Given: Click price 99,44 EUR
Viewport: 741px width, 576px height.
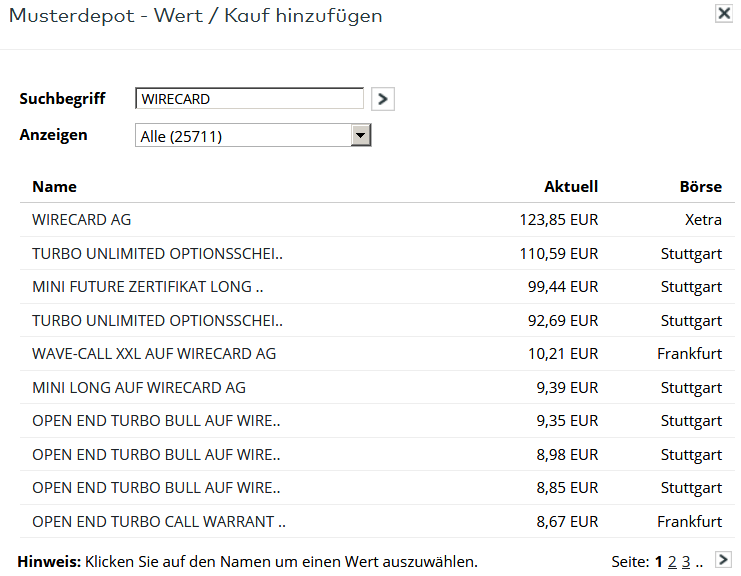Looking at the screenshot, I should click(563, 287).
